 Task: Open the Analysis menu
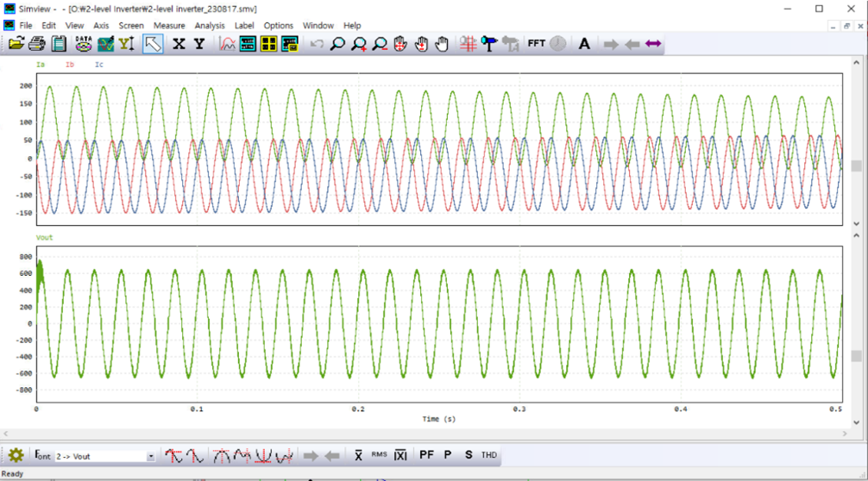(x=210, y=26)
